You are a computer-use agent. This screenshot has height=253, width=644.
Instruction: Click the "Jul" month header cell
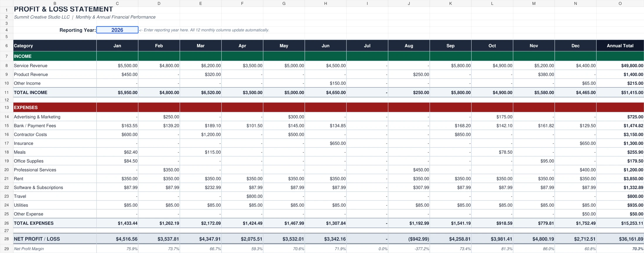(x=367, y=46)
